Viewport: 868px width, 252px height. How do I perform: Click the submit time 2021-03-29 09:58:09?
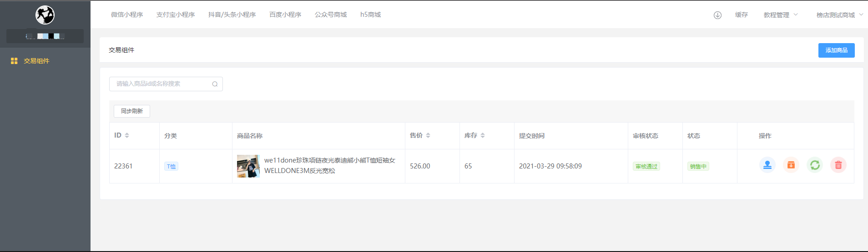(x=550, y=166)
